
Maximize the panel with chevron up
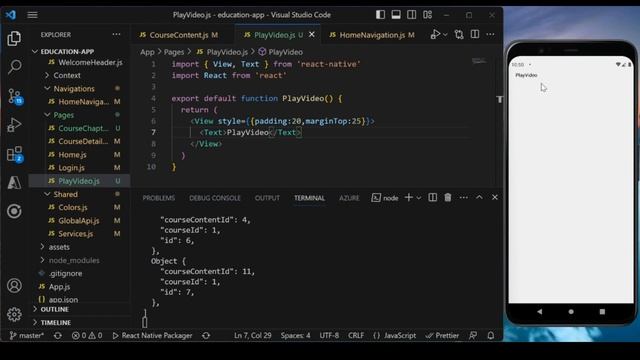(x=479, y=198)
